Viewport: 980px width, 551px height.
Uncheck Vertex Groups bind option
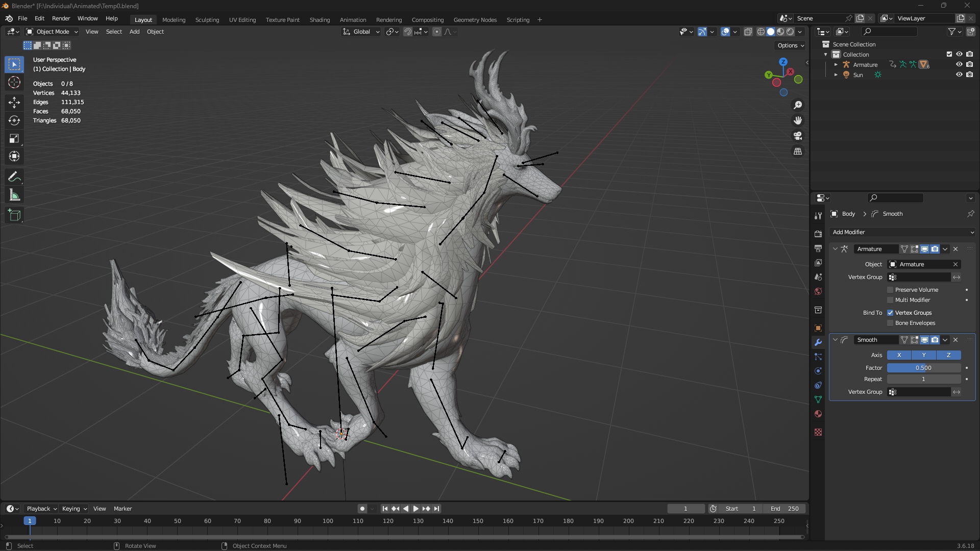coord(890,313)
